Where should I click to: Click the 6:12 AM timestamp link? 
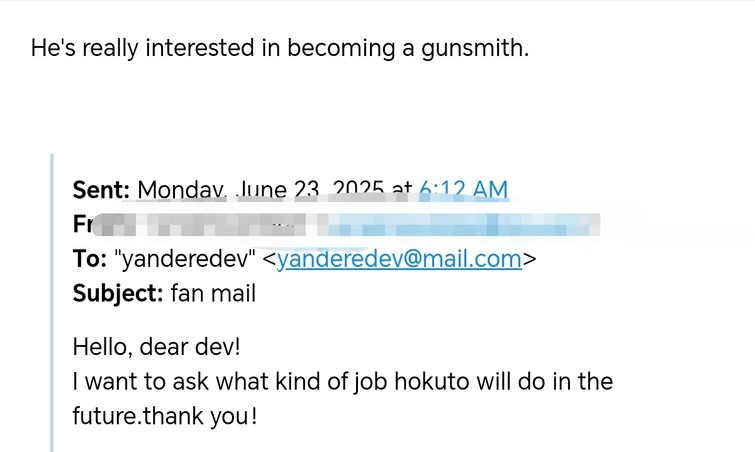click(x=463, y=190)
